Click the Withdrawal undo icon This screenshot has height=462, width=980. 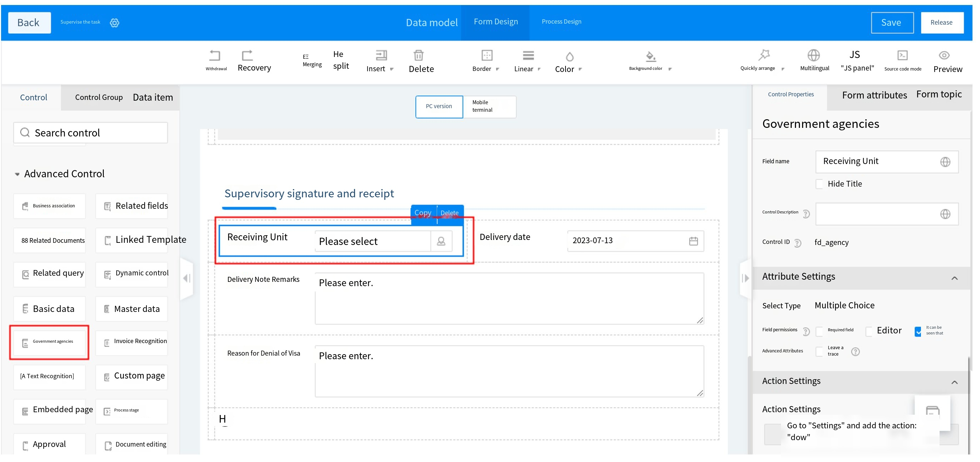214,56
